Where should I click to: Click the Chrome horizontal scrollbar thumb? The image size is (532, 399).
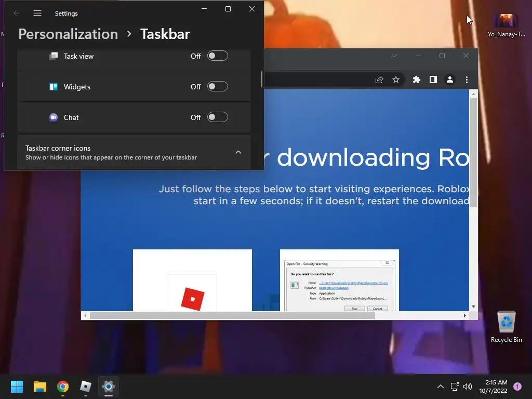(232, 315)
